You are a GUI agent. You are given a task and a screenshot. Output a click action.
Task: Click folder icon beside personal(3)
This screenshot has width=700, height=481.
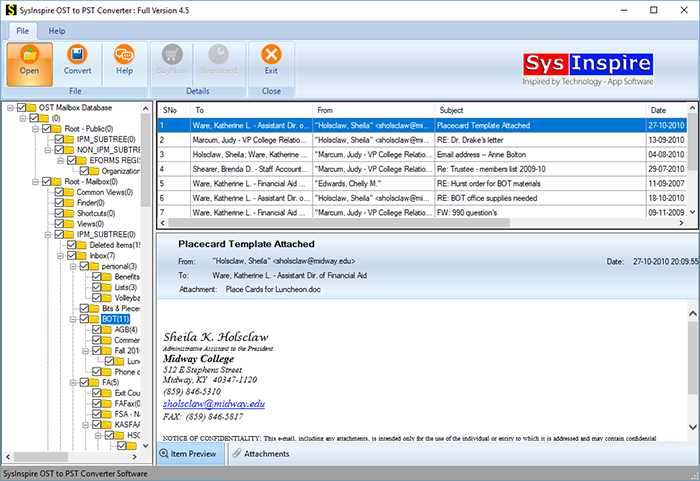coord(94,266)
